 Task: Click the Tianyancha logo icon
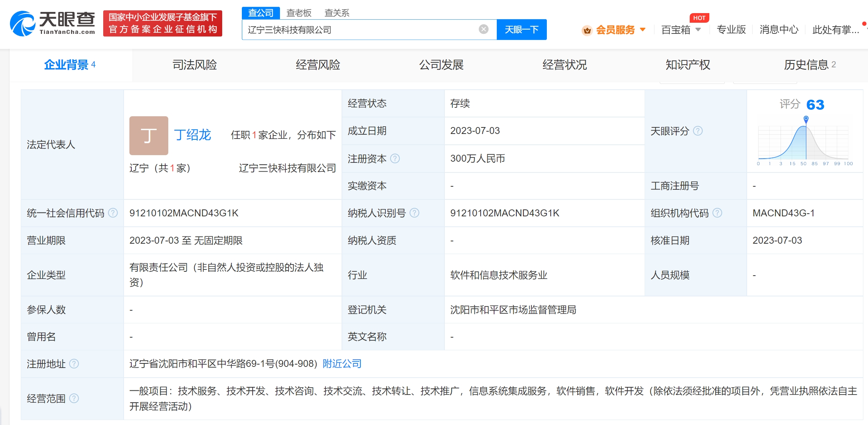point(23,24)
